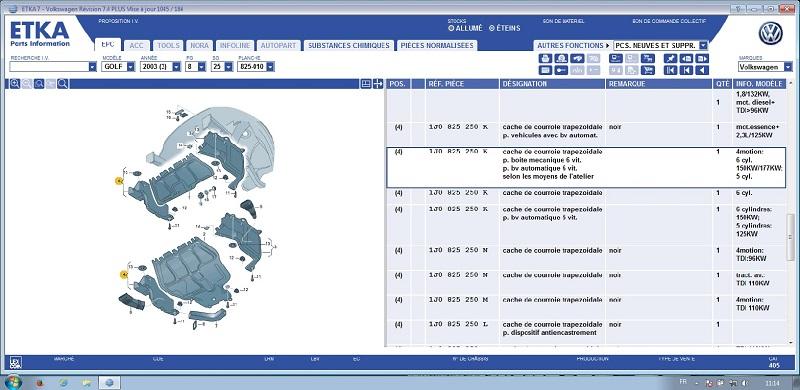Zoom in on the parts diagram
The height and width of the screenshot is (390, 800).
(15, 84)
